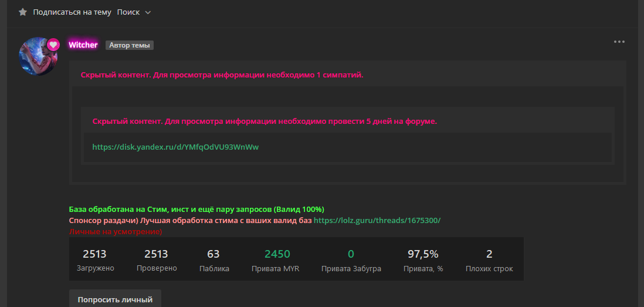This screenshot has height=307, width=644.
Task: Select the Проверено 2513 stat
Action: click(156, 259)
